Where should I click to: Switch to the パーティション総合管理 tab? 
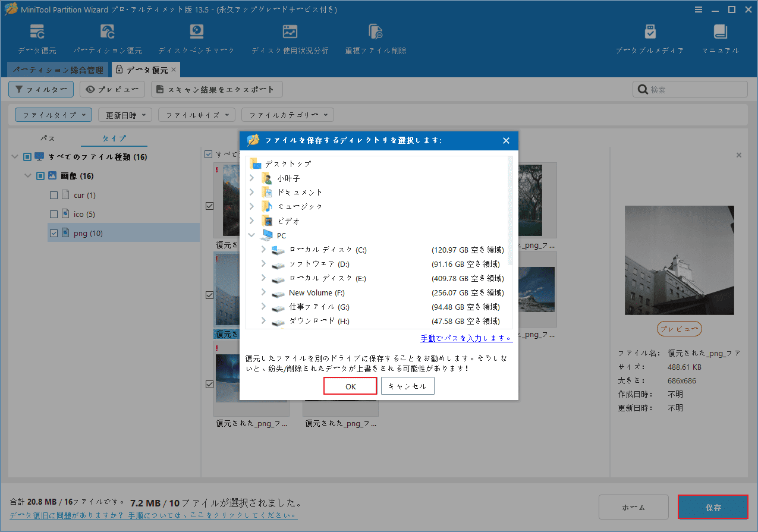click(x=56, y=70)
